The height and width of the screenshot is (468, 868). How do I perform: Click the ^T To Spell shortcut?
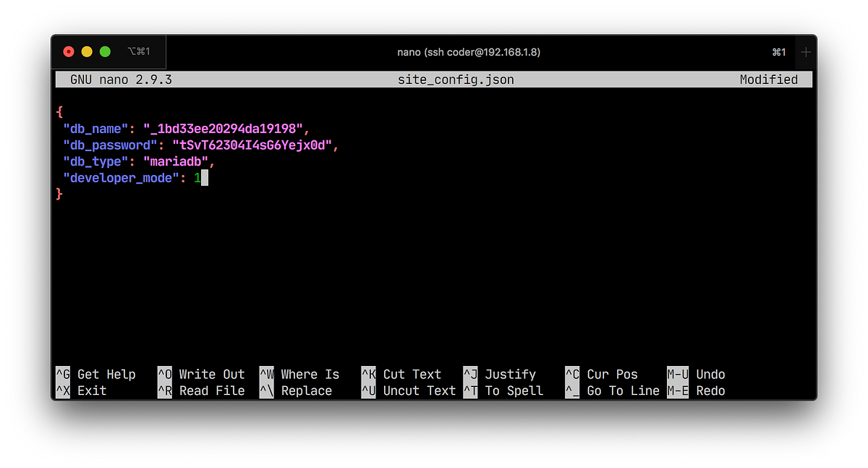(x=503, y=391)
